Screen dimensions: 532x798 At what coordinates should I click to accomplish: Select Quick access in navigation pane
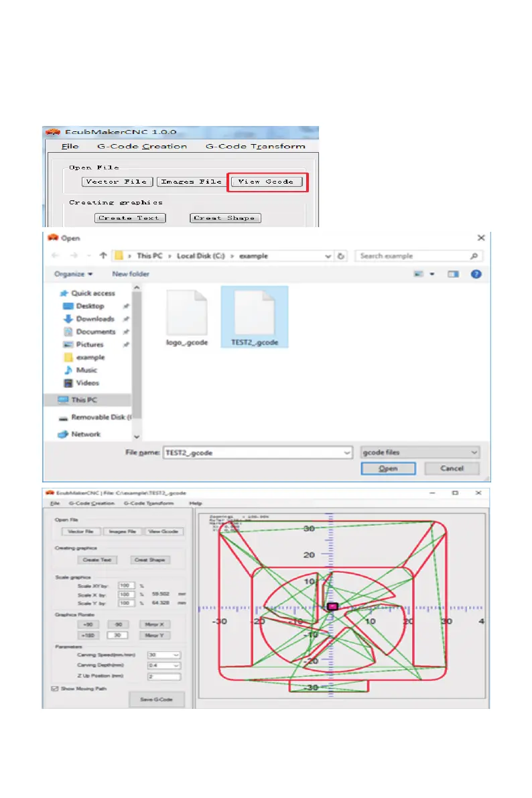88,293
